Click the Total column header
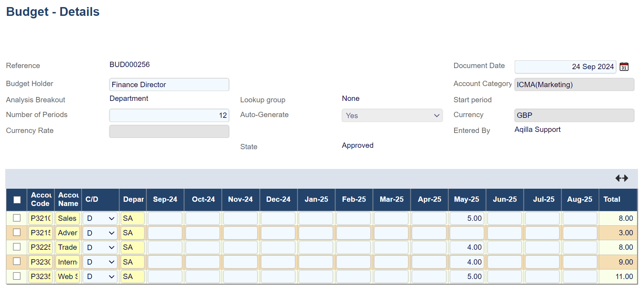The width and height of the screenshot is (644, 291). click(x=612, y=199)
